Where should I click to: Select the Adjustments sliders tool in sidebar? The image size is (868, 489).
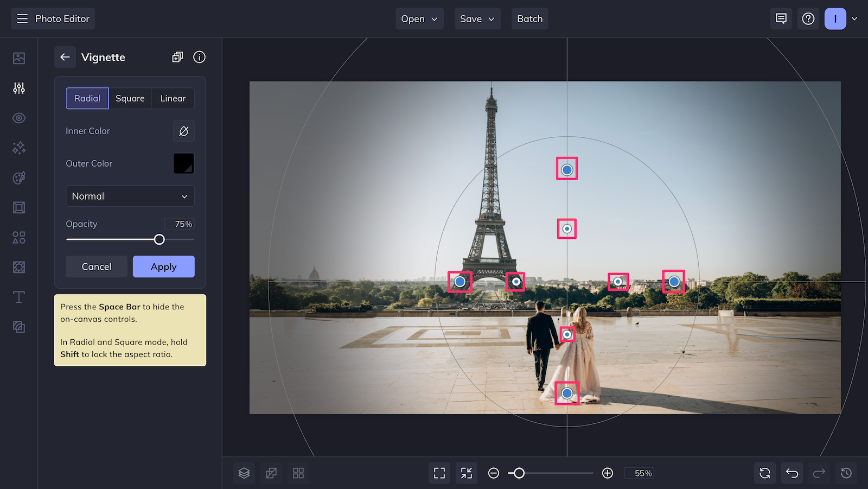(x=18, y=88)
